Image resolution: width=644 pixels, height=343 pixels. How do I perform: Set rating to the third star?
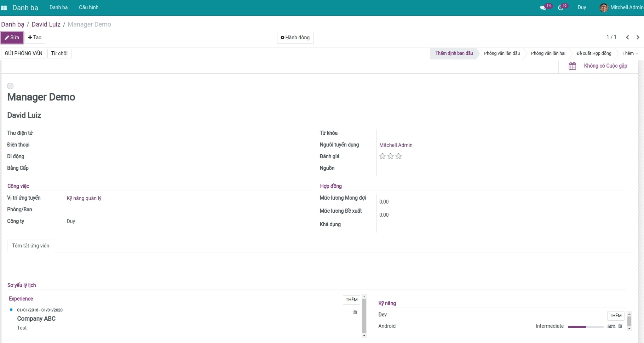[398, 156]
